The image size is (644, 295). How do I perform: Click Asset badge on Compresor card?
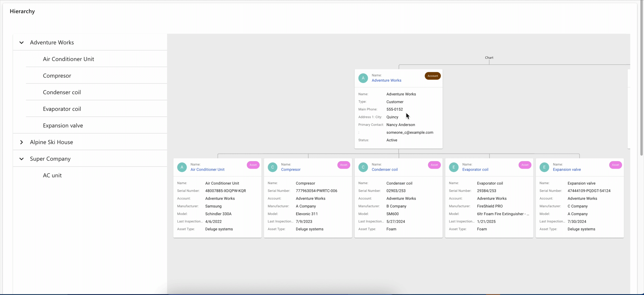344,165
